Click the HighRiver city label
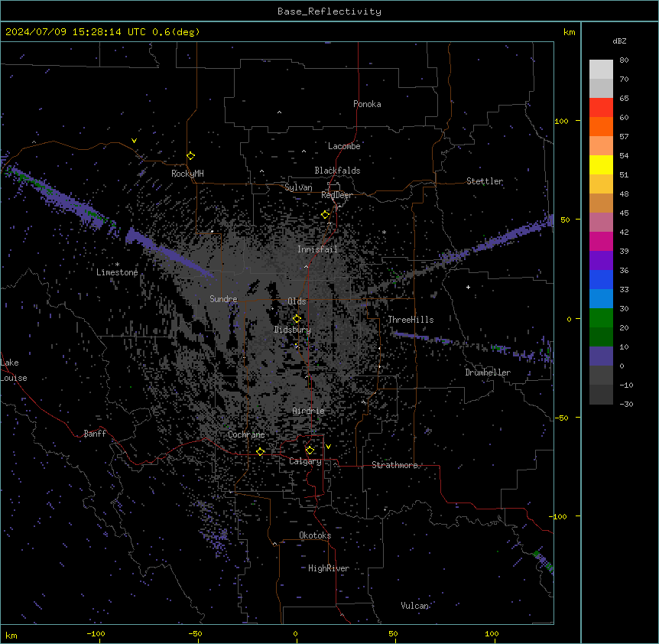The height and width of the screenshot is (644, 659). (329, 568)
